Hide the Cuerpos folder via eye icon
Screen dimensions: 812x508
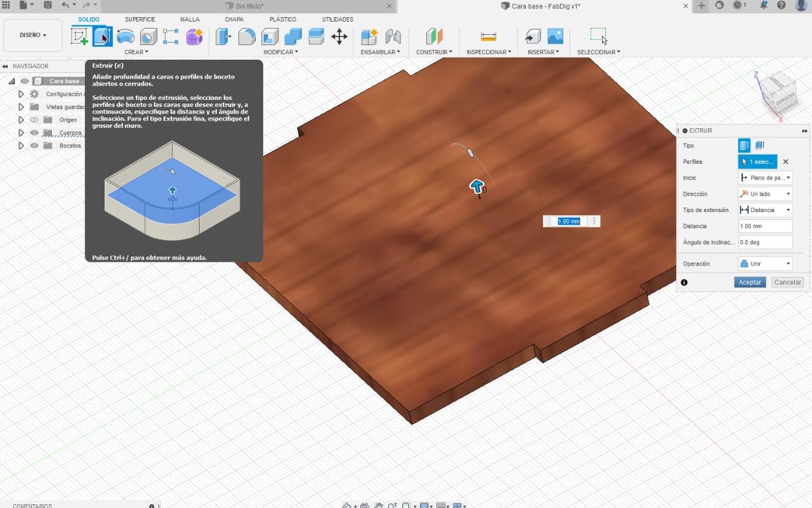pyautogui.click(x=34, y=133)
